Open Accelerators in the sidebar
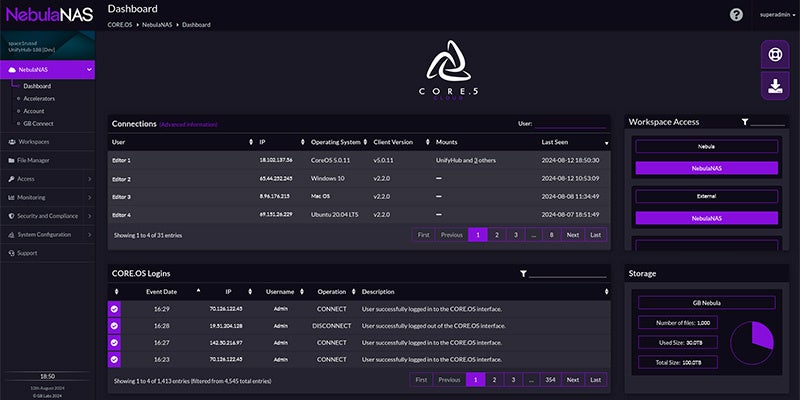 point(39,98)
